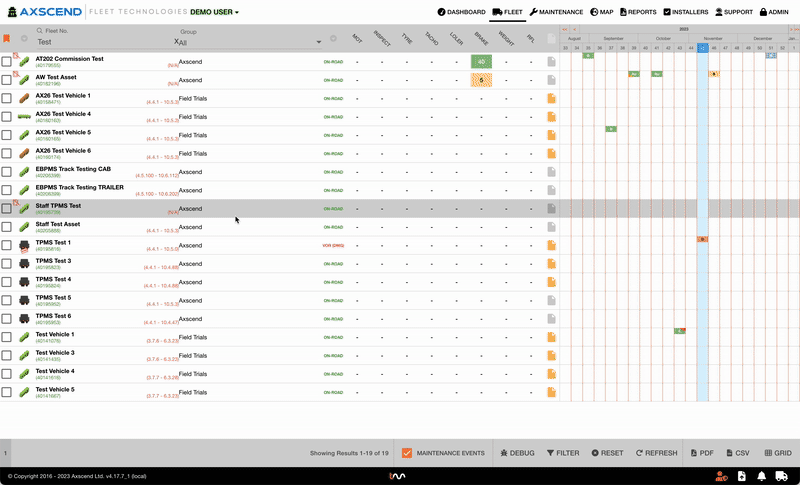The height and width of the screenshot is (485, 800).
Task: Click the truck icon in bottom bar
Action: 781,476
